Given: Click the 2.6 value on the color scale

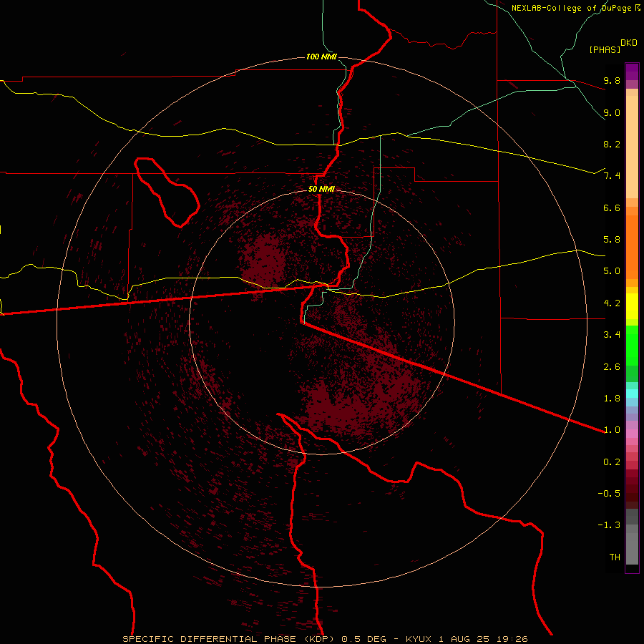Looking at the screenshot, I should pos(612,367).
